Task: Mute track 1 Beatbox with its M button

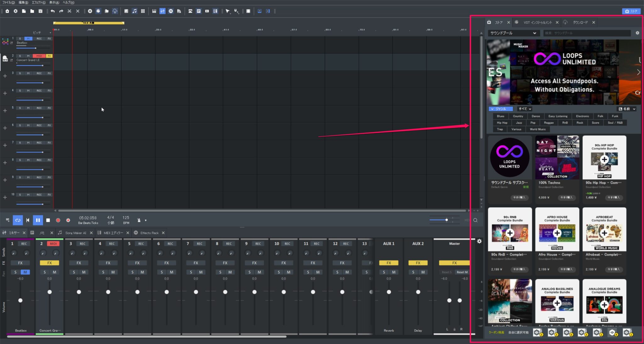Action: 28,38
